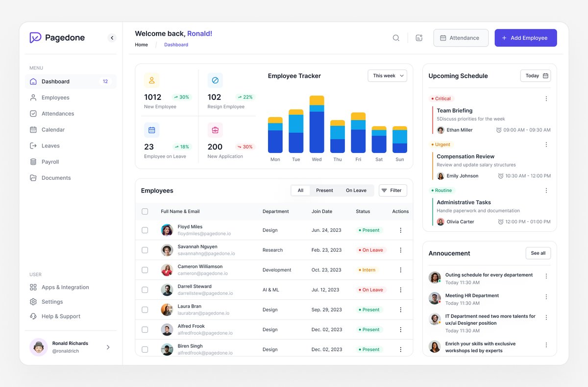Expand Ronald Richards profile options
This screenshot has width=588, height=387.
(x=108, y=347)
